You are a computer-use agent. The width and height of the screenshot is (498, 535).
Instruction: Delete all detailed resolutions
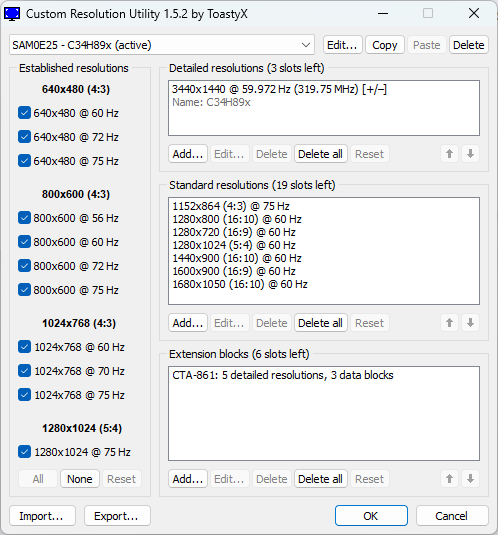[320, 154]
